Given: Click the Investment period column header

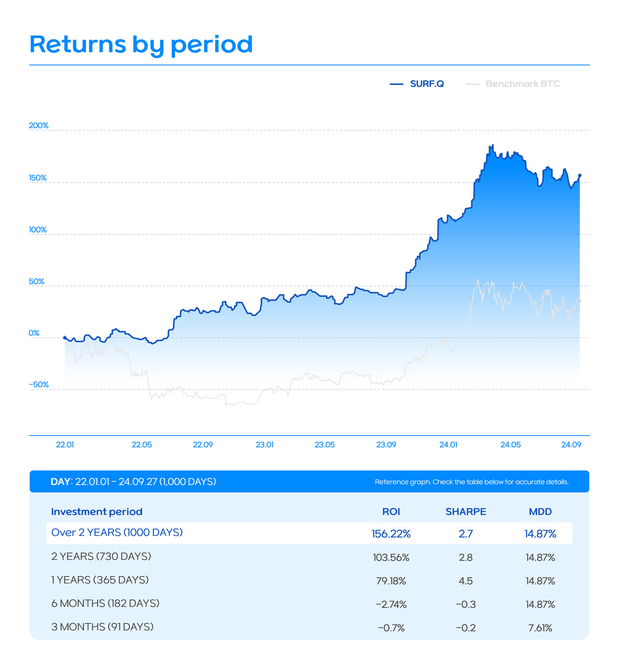Looking at the screenshot, I should click(97, 511).
